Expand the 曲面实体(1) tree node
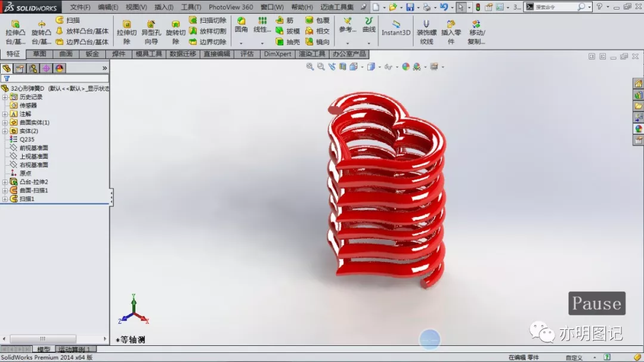This screenshot has height=362, width=644. click(5, 122)
